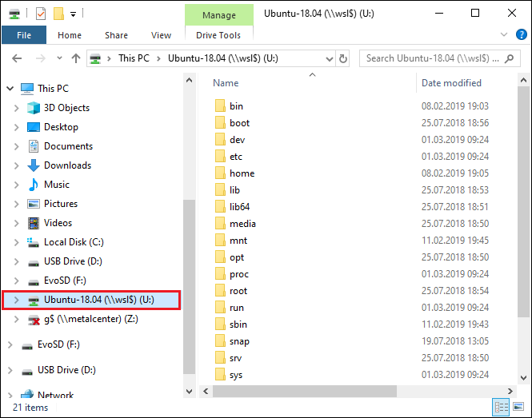Select USB Drive (D:) under This PC
Screen dimensions: 532x418
pos(73,261)
